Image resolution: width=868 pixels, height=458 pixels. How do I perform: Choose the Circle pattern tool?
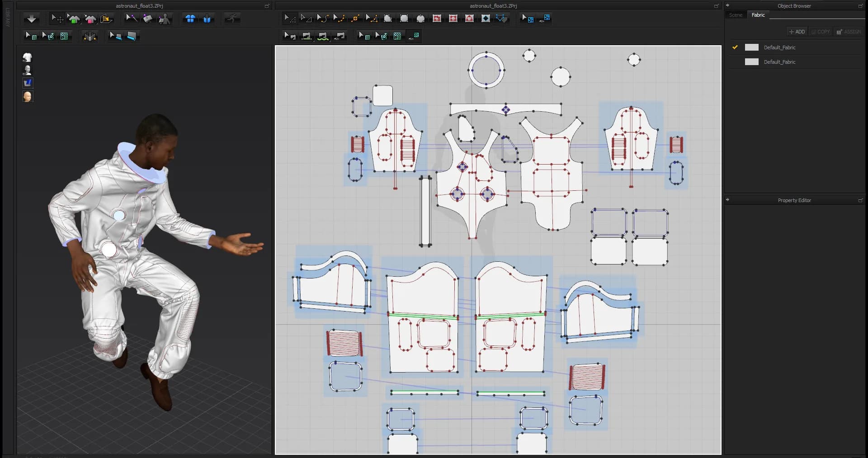coord(420,19)
